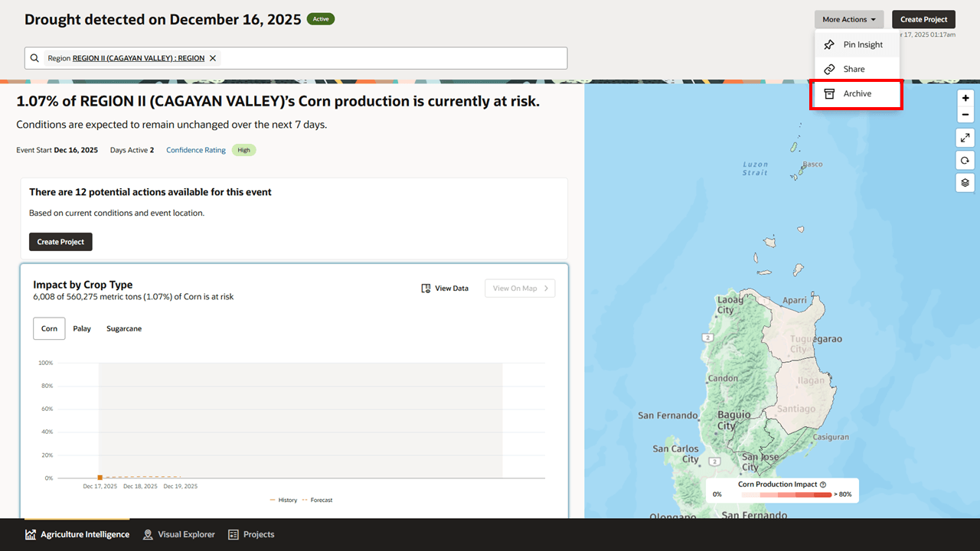Select the Corn tab

[x=49, y=328]
